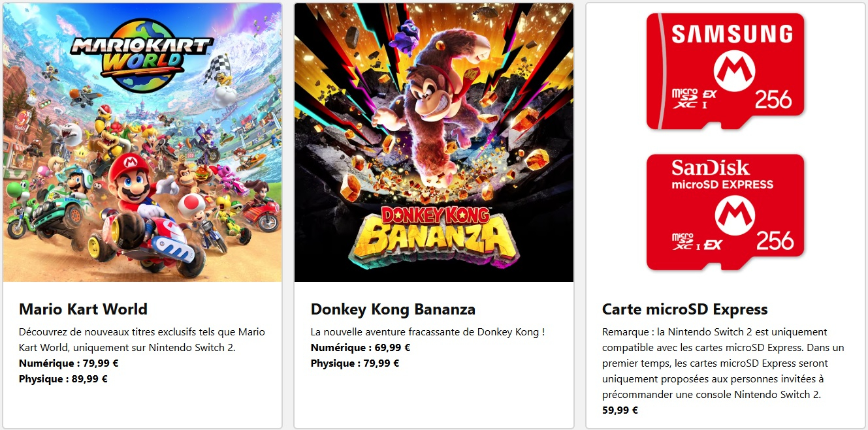The width and height of the screenshot is (868, 430).
Task: Open the Donkey Kong Bananza cover image
Action: 434,131
